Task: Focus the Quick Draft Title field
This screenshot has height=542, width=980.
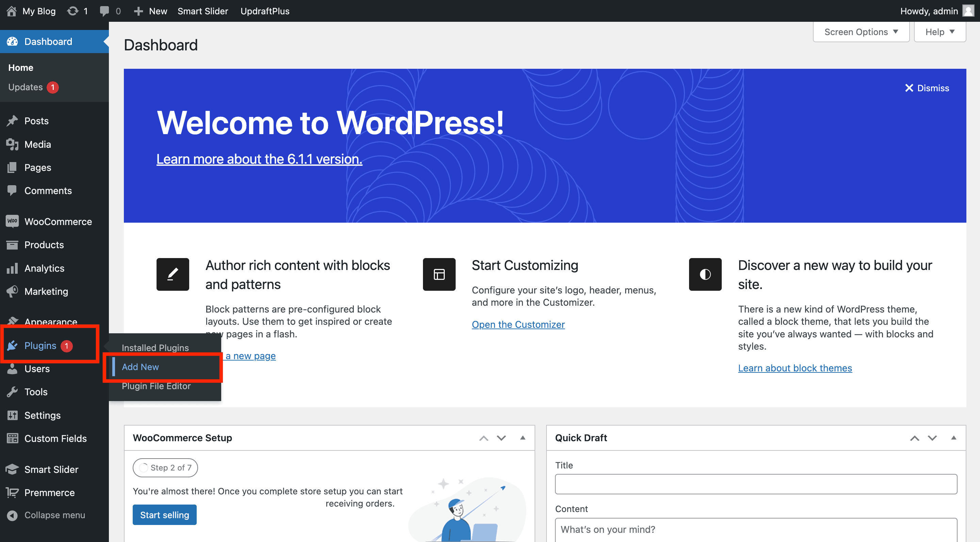Action: click(756, 484)
